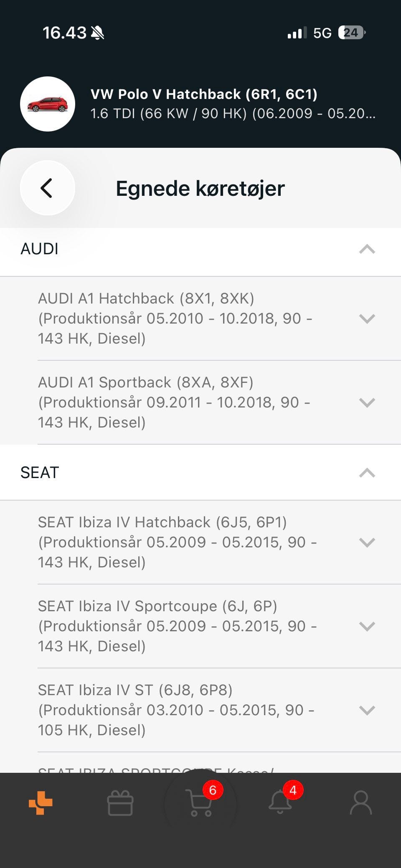Viewport: 401px width, 868px height.
Task: Tap the battery indicator in status bar
Action: click(352, 33)
